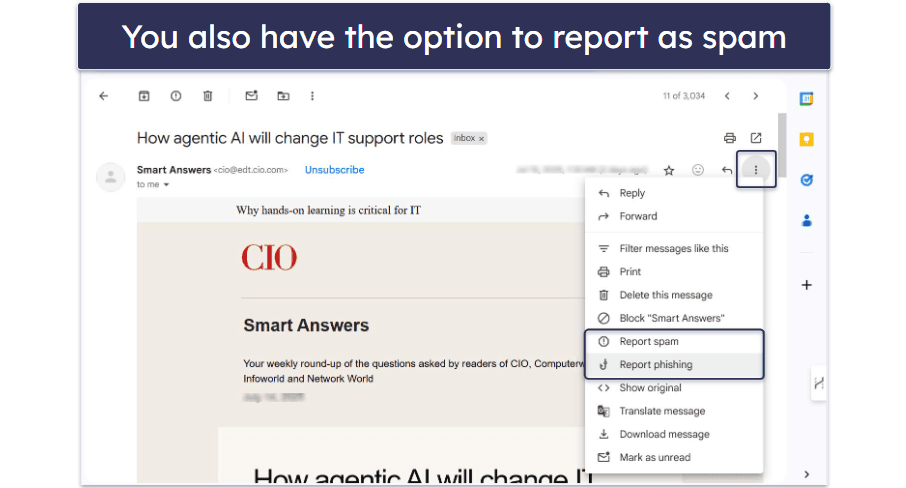
Task: Go to the newer message arrow
Action: (x=727, y=96)
